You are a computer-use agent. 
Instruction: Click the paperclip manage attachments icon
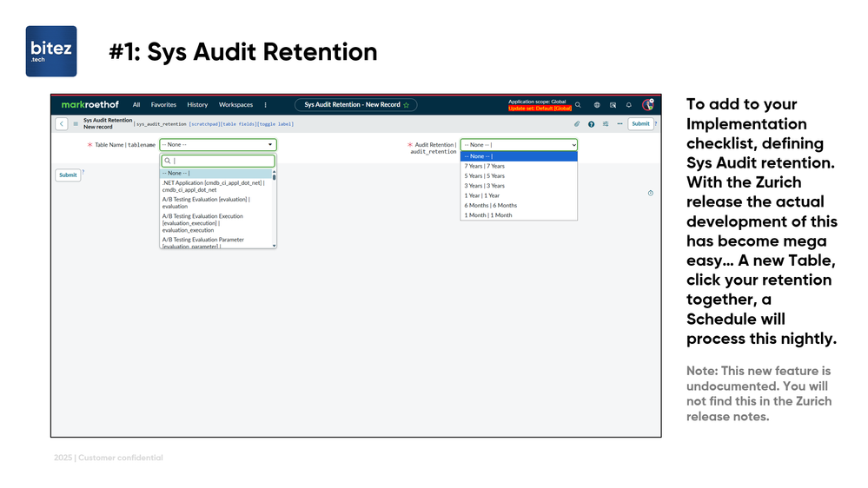pyautogui.click(x=577, y=124)
